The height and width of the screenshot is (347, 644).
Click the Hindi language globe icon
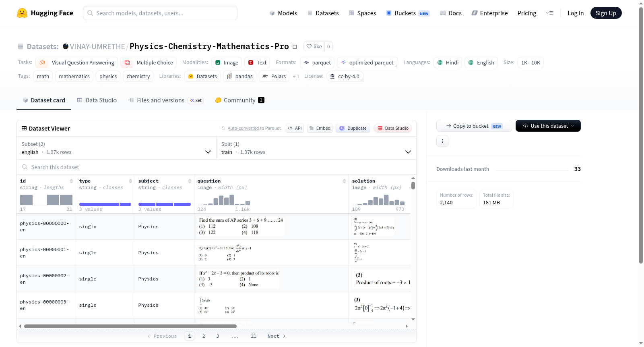(x=440, y=62)
